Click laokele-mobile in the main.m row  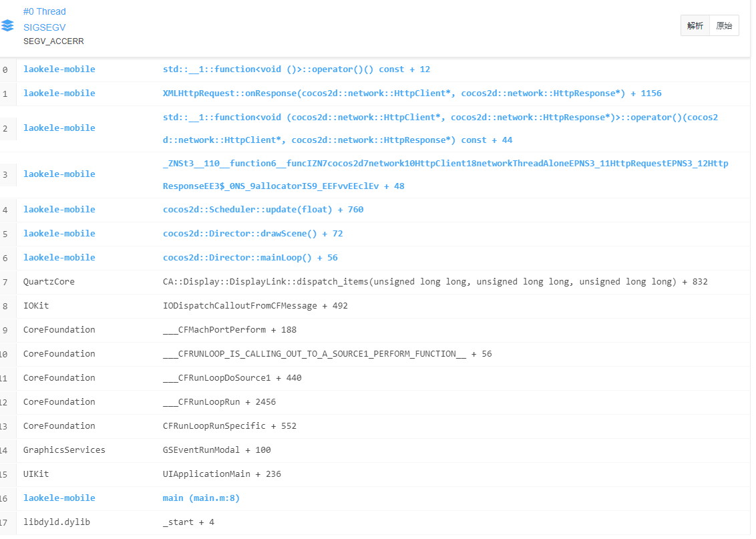(59, 498)
